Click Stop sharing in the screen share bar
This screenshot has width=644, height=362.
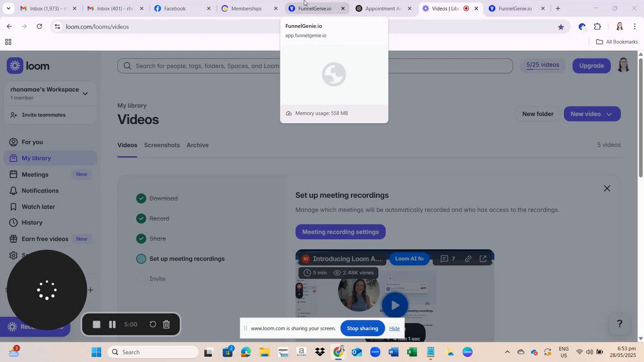click(362, 328)
